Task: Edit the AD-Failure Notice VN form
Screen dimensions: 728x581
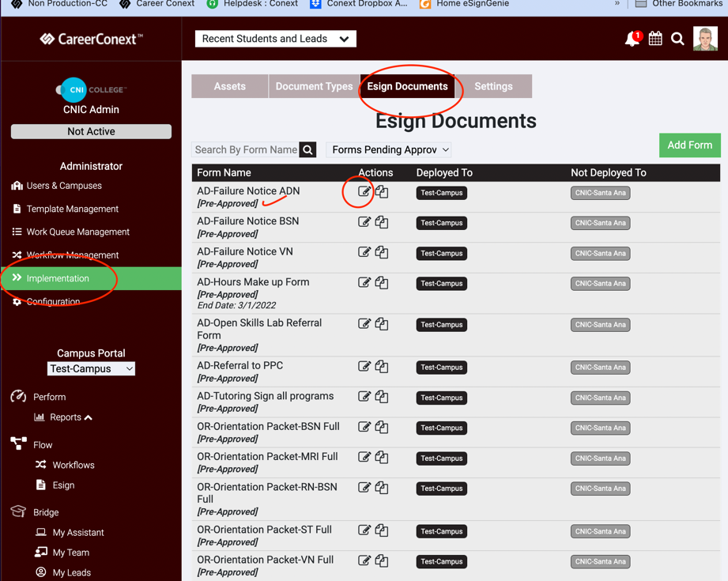Action: click(x=364, y=252)
